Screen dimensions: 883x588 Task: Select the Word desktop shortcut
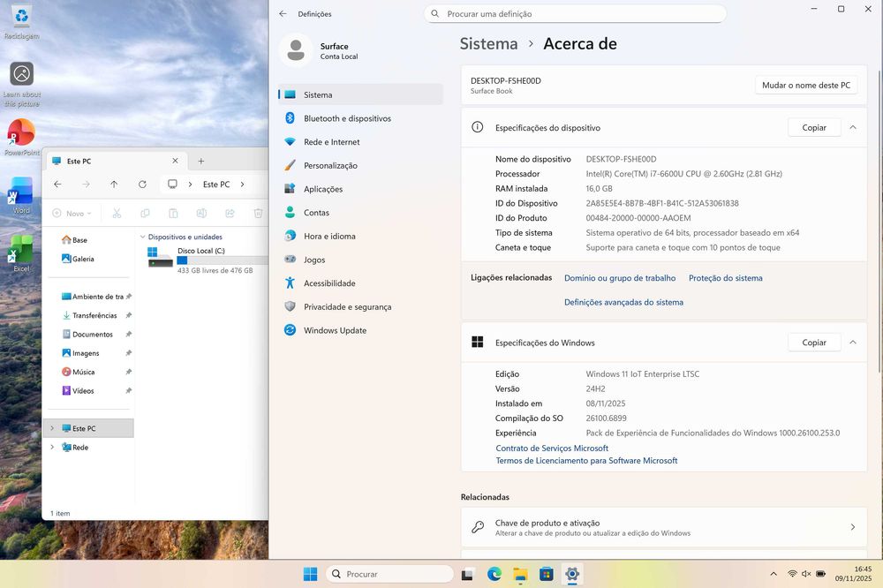pyautogui.click(x=21, y=195)
